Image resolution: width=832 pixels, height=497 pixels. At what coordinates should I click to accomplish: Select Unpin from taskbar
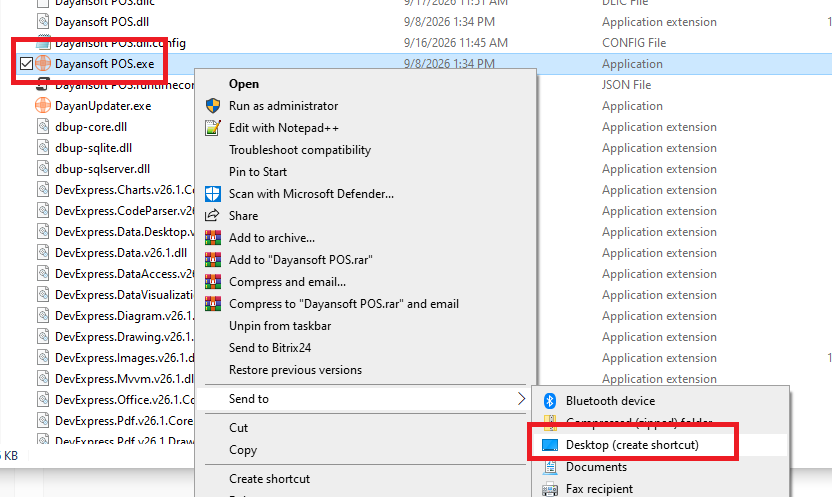click(280, 326)
